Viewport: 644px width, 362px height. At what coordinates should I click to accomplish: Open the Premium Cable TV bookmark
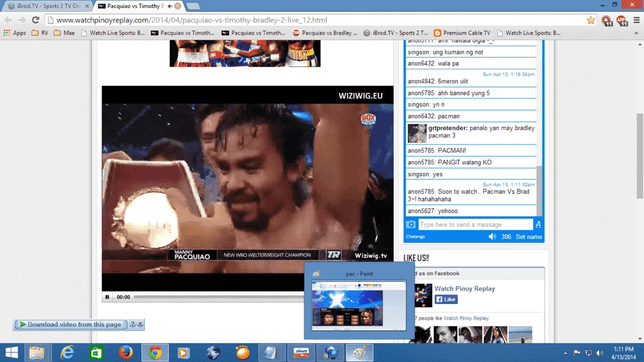coord(462,33)
